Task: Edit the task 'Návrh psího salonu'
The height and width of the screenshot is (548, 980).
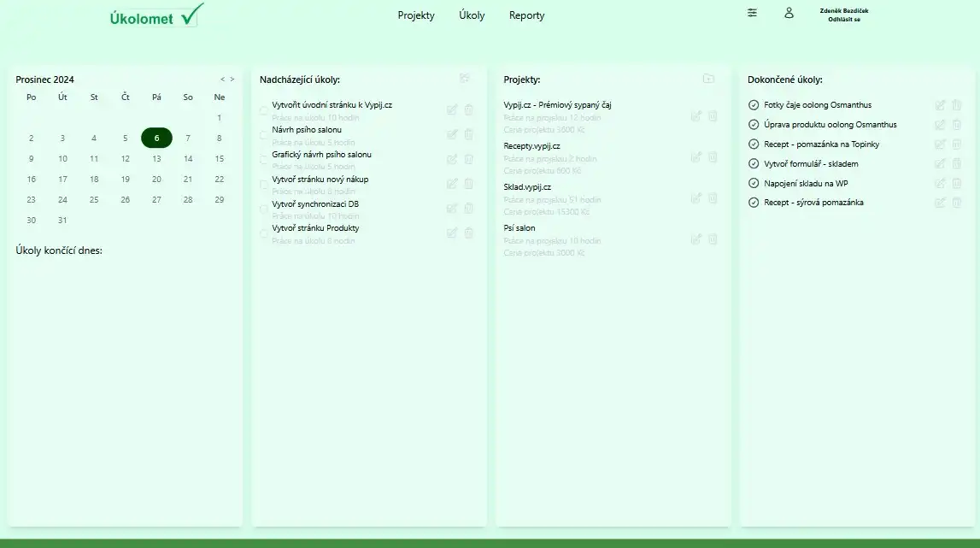Action: pyautogui.click(x=452, y=134)
